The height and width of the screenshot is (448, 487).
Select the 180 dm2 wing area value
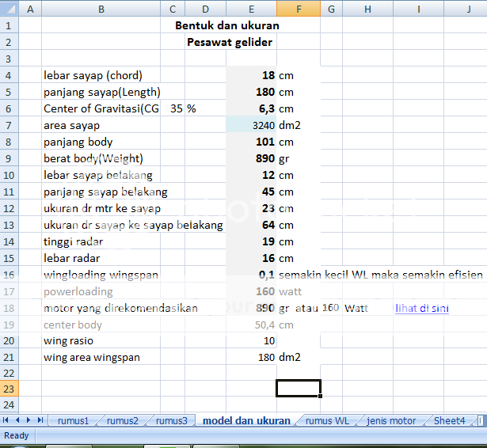point(251,357)
